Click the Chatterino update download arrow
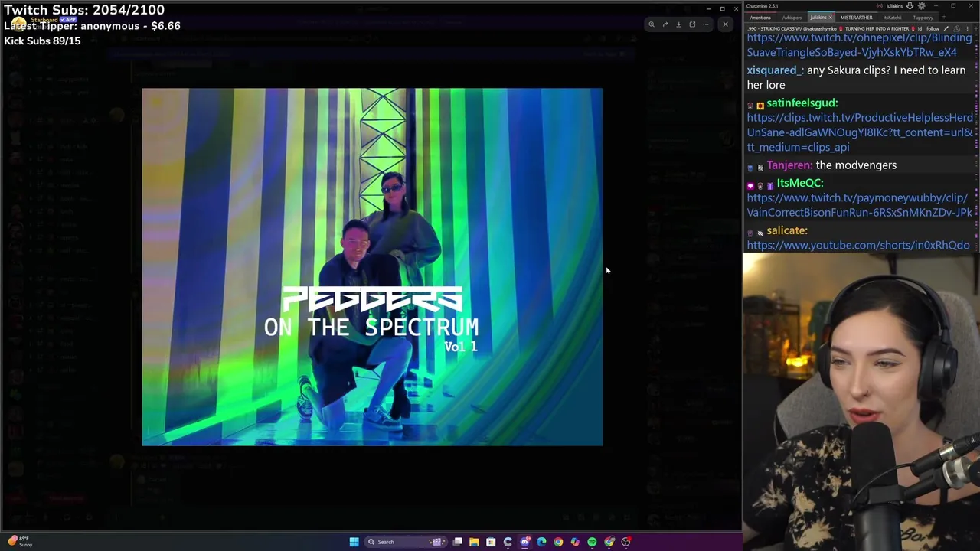The height and width of the screenshot is (551, 980). pyautogui.click(x=910, y=6)
